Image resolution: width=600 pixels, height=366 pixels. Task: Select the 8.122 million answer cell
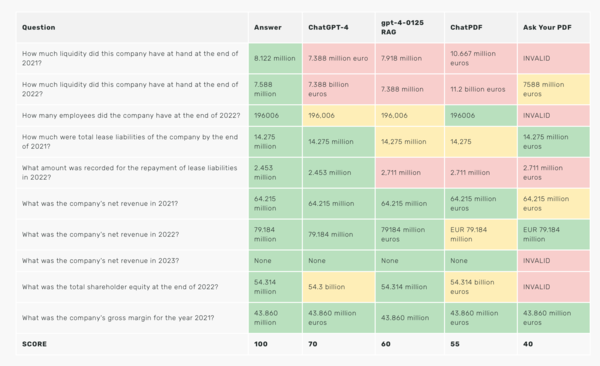click(x=275, y=58)
